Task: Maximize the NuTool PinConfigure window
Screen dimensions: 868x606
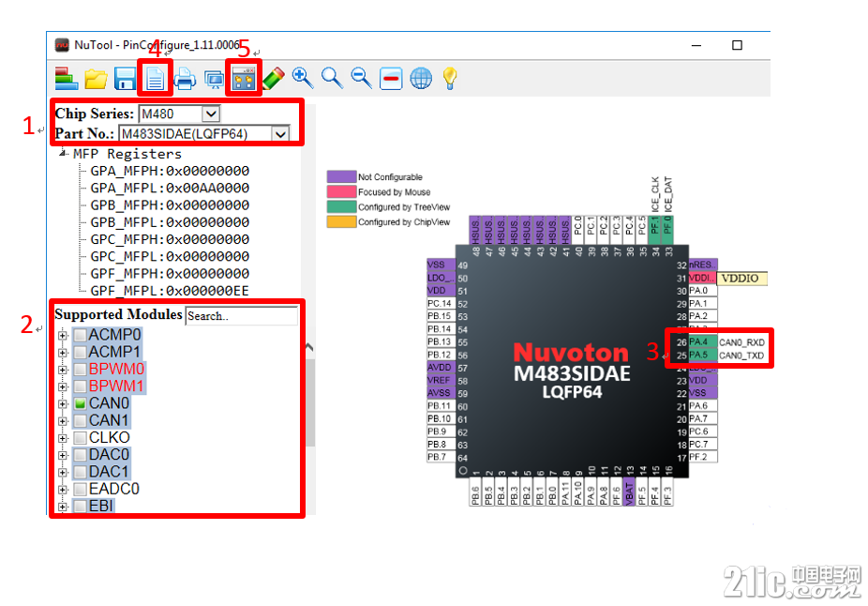Action: [738, 45]
